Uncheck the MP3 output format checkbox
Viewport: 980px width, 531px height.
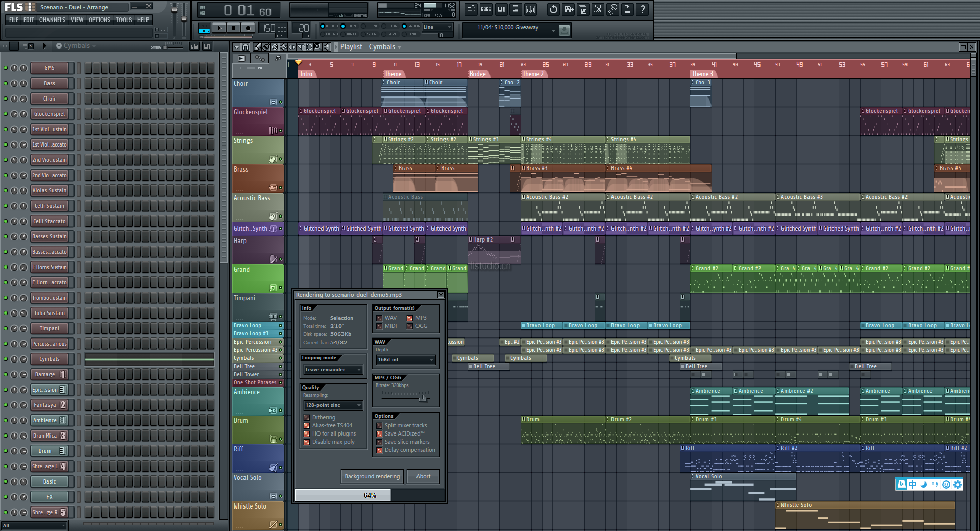409,318
